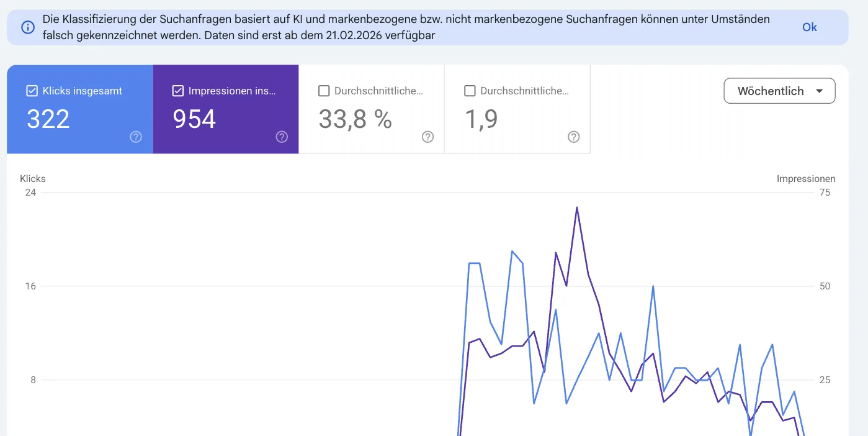Click the info icon in the notice banner
Screen dimensions: 868x436
click(x=27, y=27)
